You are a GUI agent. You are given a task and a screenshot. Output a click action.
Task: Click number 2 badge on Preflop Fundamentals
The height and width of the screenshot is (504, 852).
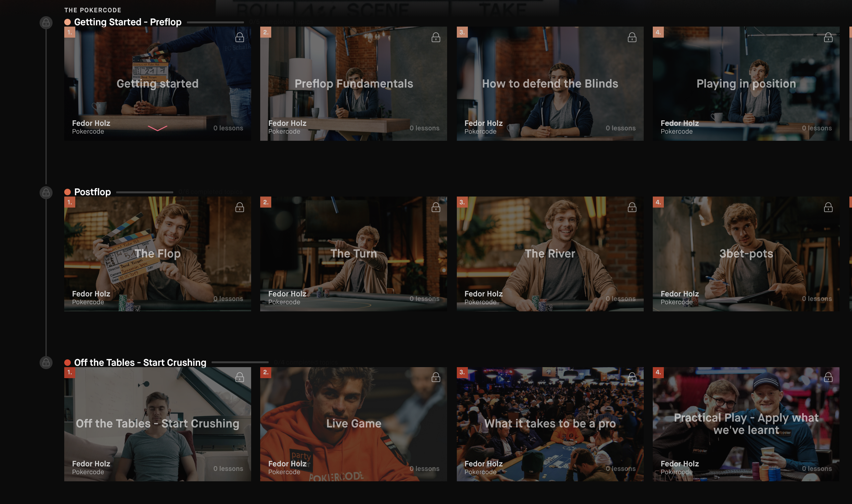pos(266,32)
